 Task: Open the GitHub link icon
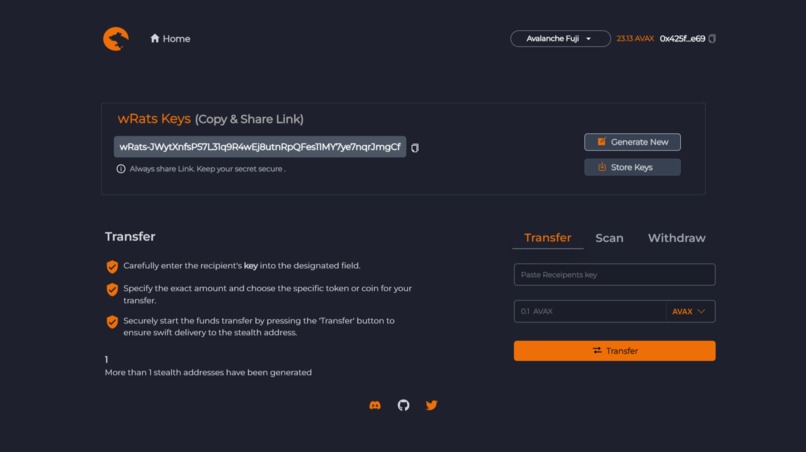[x=404, y=405]
